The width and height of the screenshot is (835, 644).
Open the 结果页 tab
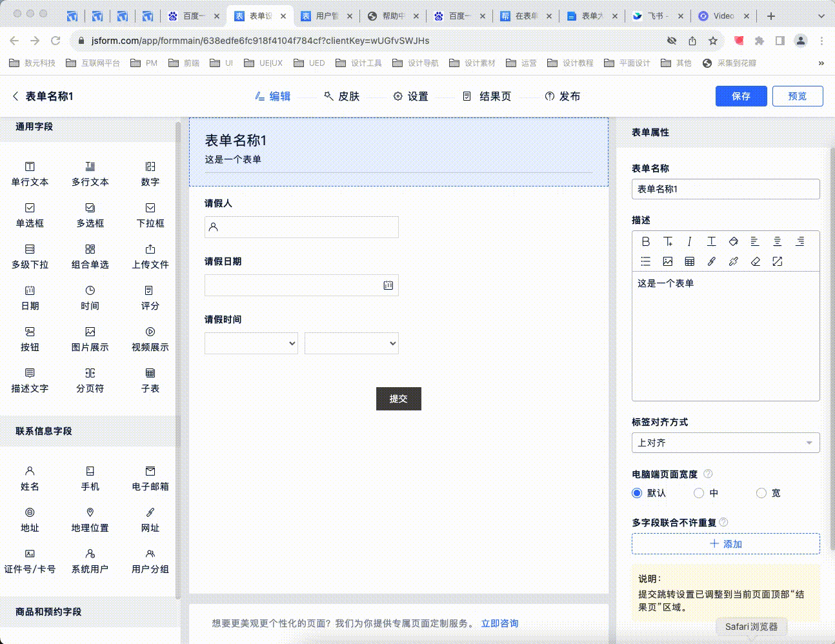pos(487,96)
